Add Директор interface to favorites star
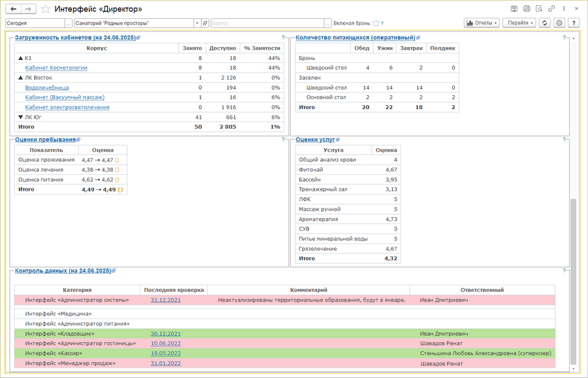 pyautogui.click(x=45, y=9)
